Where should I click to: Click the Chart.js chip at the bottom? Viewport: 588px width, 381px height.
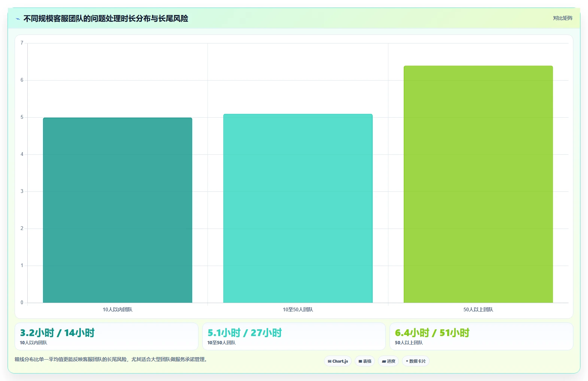(x=338, y=361)
